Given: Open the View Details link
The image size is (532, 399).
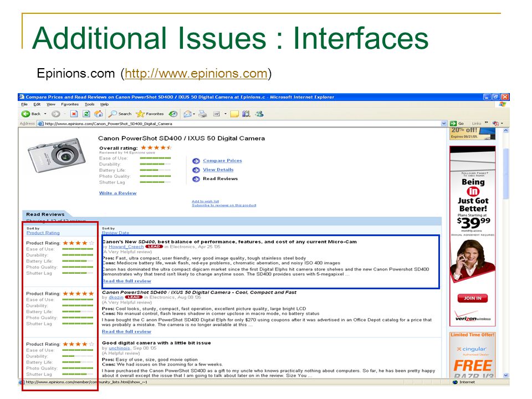Looking at the screenshot, I should [218, 170].
